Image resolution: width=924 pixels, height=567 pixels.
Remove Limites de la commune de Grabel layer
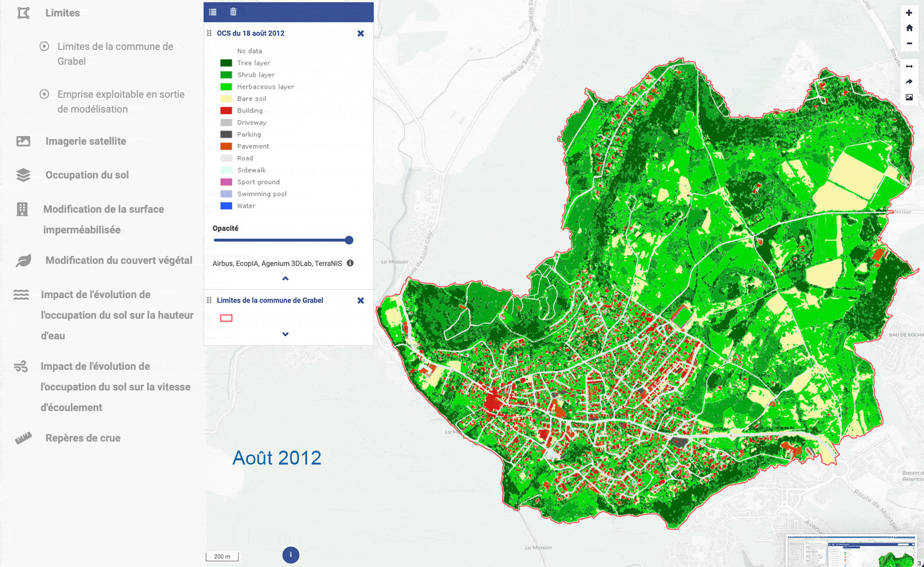coord(360,301)
